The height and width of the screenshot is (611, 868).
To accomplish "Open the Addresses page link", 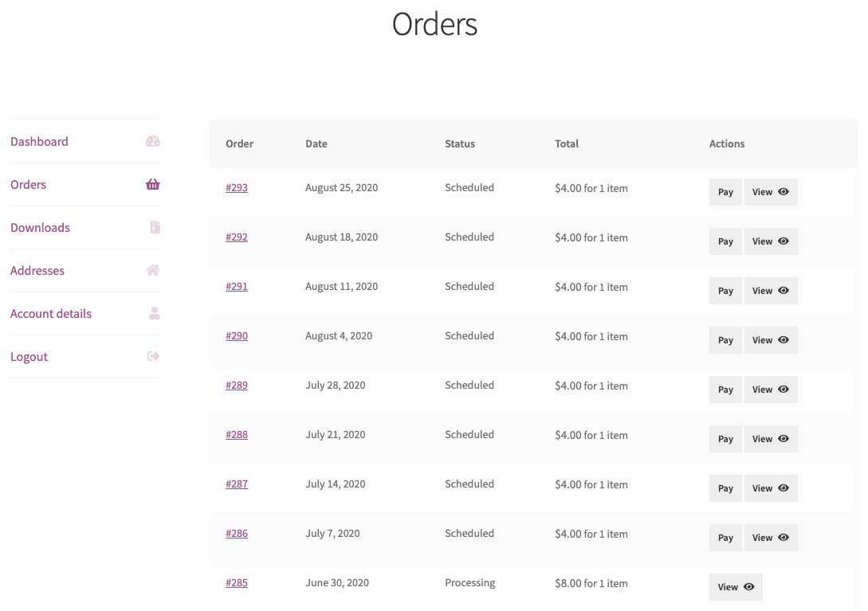I will pos(37,271).
